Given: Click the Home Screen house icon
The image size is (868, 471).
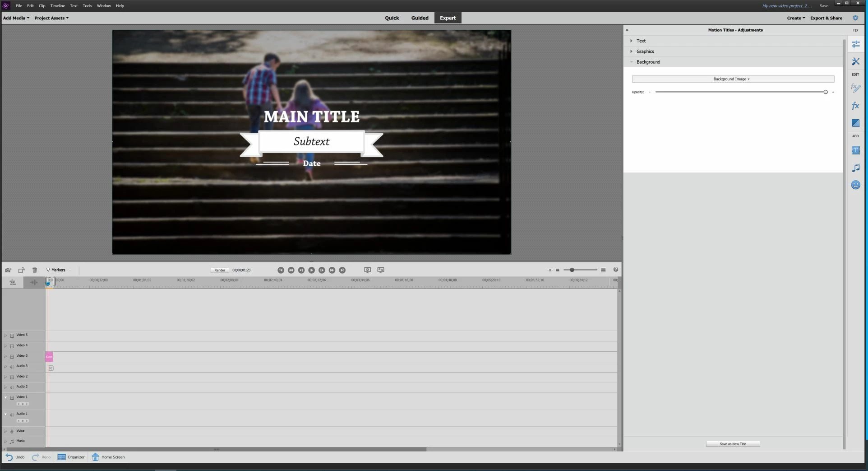Looking at the screenshot, I should (95, 457).
